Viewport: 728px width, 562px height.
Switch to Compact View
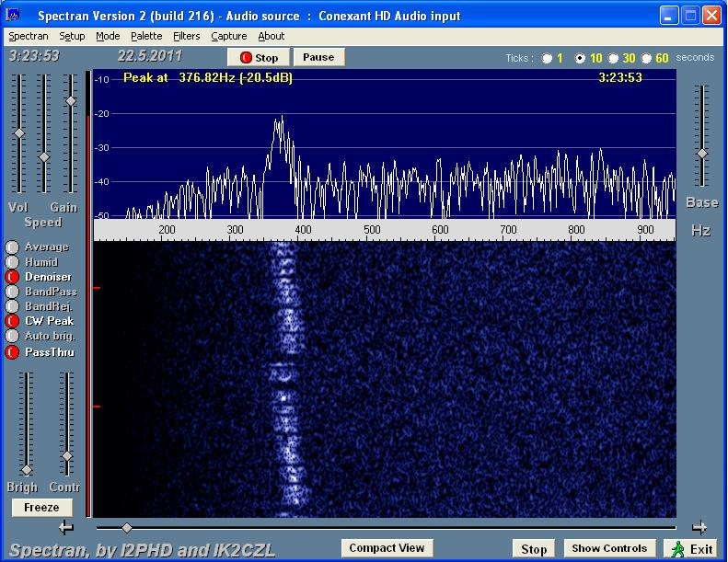pos(387,548)
